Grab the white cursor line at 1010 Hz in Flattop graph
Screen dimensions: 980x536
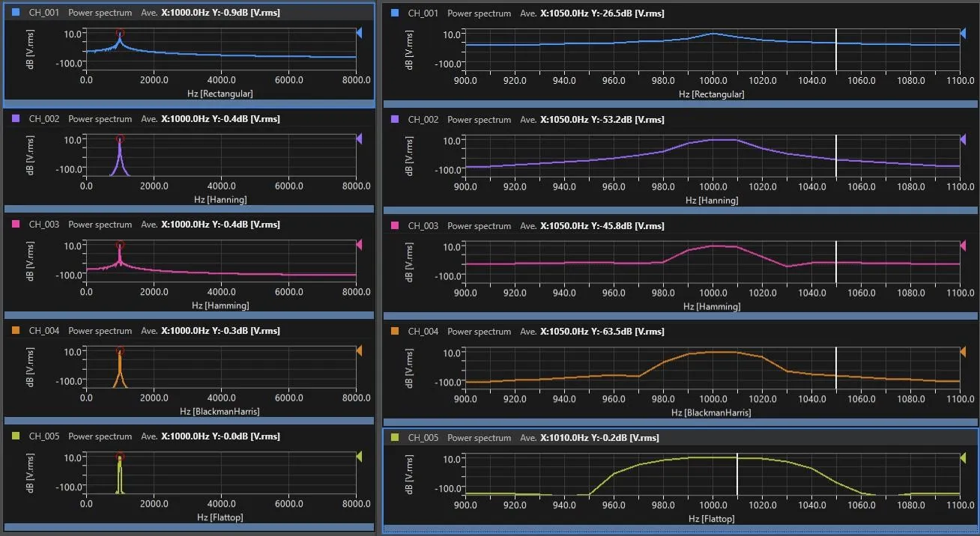tap(737, 474)
